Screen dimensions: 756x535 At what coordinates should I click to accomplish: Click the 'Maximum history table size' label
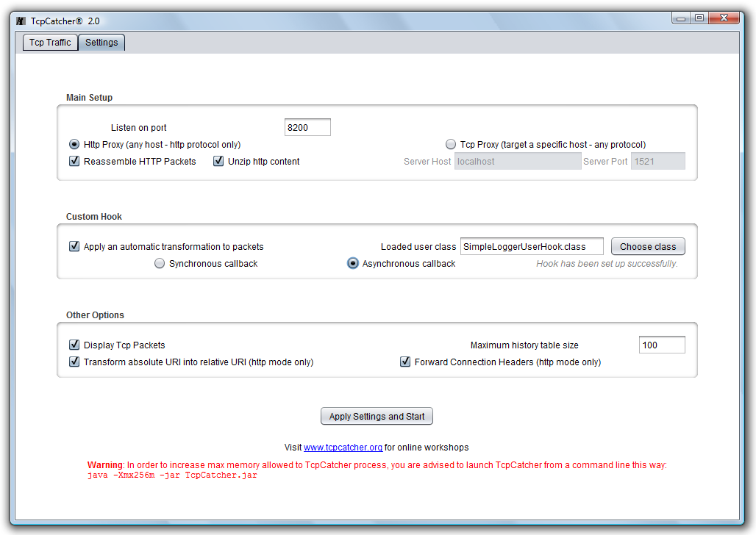(x=524, y=345)
